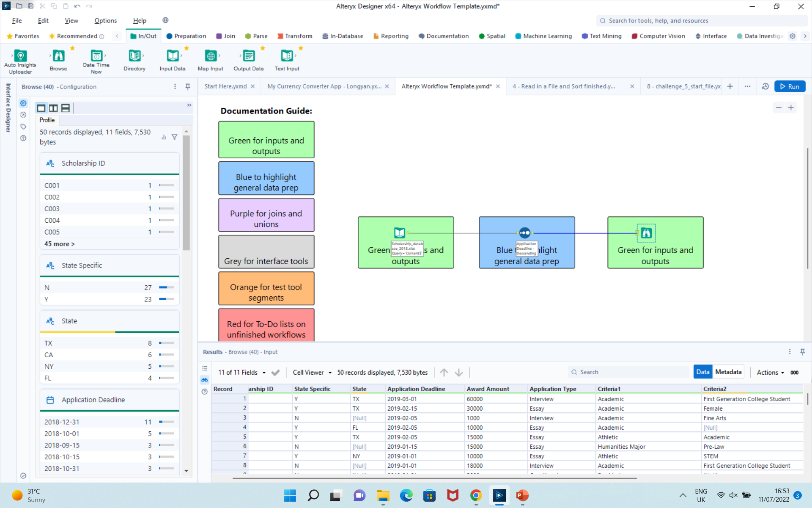
Task: Switch to the Join tool tab
Action: pyautogui.click(x=225, y=36)
